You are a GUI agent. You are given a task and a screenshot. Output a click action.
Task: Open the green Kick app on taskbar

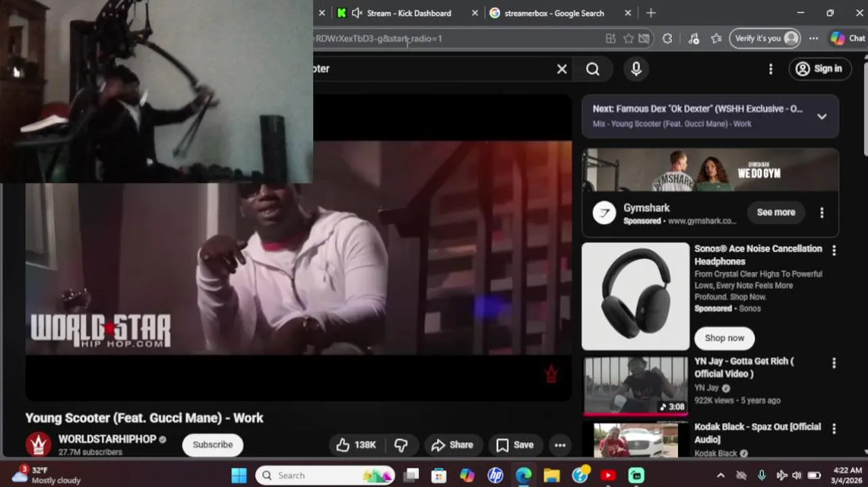click(x=636, y=476)
